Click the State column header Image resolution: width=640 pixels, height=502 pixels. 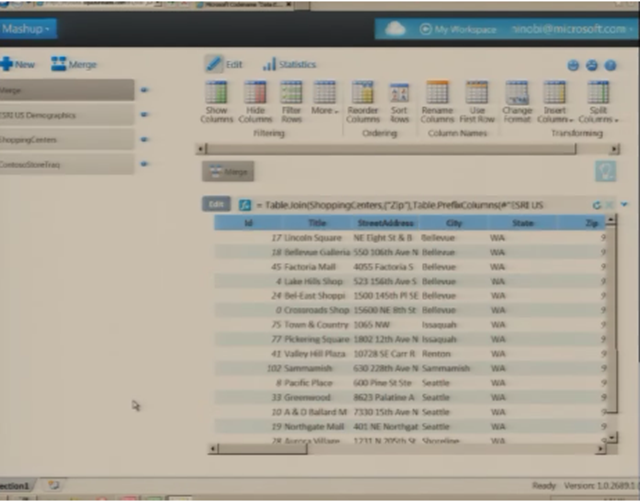coord(522,223)
